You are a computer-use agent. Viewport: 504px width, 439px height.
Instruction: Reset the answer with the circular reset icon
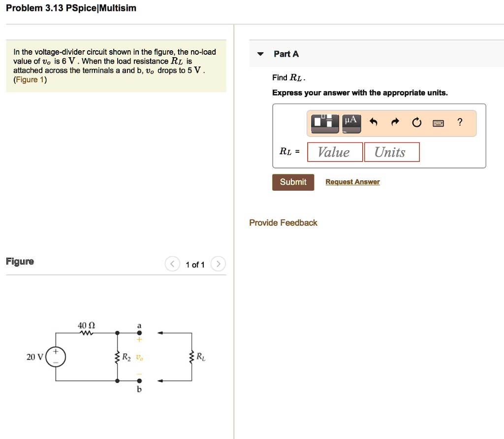[x=417, y=122]
